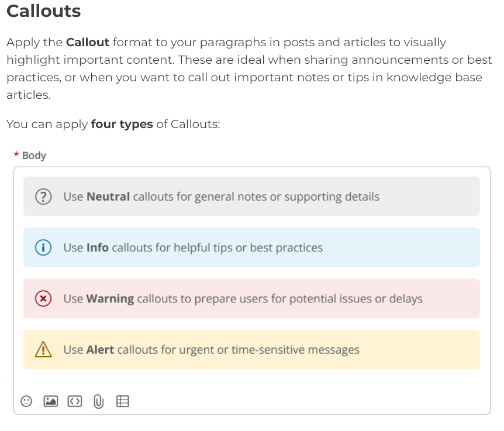Place cursor in Alert callout text line

point(212,349)
